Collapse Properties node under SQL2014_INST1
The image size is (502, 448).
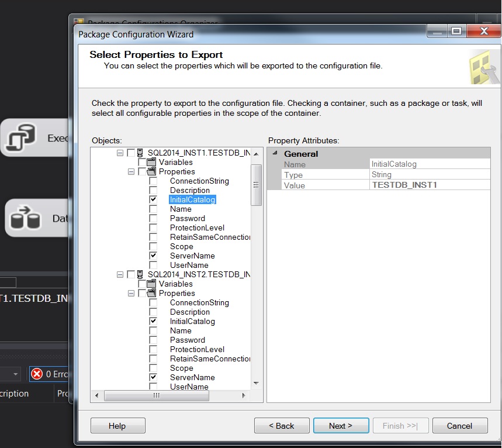click(x=131, y=172)
